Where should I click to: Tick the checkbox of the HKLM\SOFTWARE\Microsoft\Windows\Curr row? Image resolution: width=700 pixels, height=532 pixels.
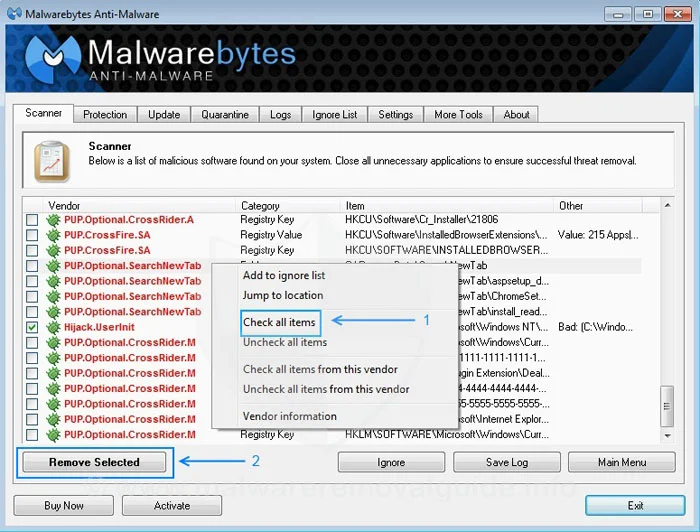32,435
